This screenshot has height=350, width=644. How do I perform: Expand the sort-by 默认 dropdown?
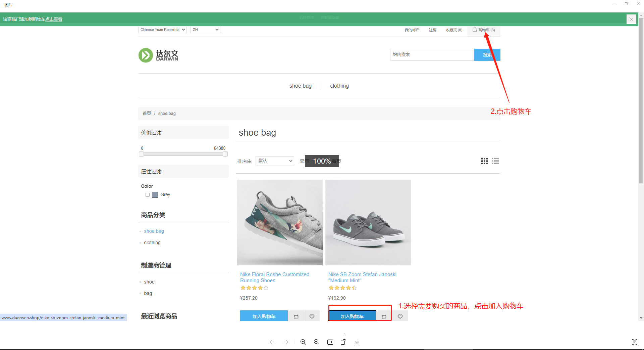click(x=275, y=161)
